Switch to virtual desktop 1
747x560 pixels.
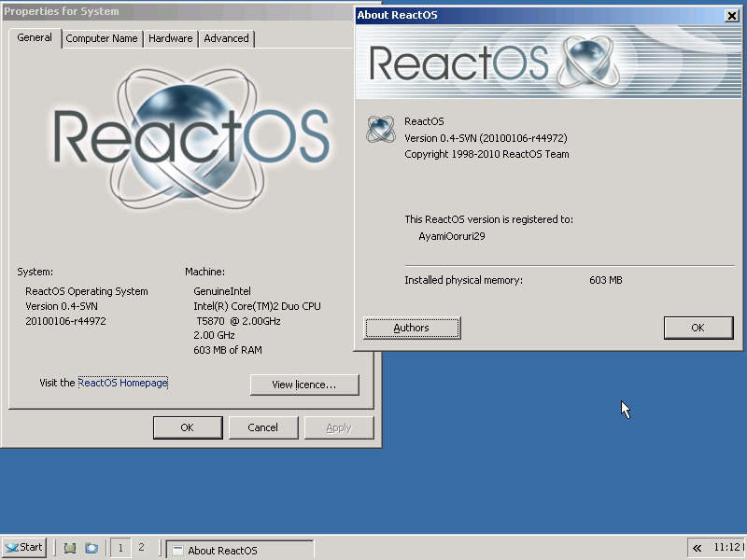click(x=120, y=549)
